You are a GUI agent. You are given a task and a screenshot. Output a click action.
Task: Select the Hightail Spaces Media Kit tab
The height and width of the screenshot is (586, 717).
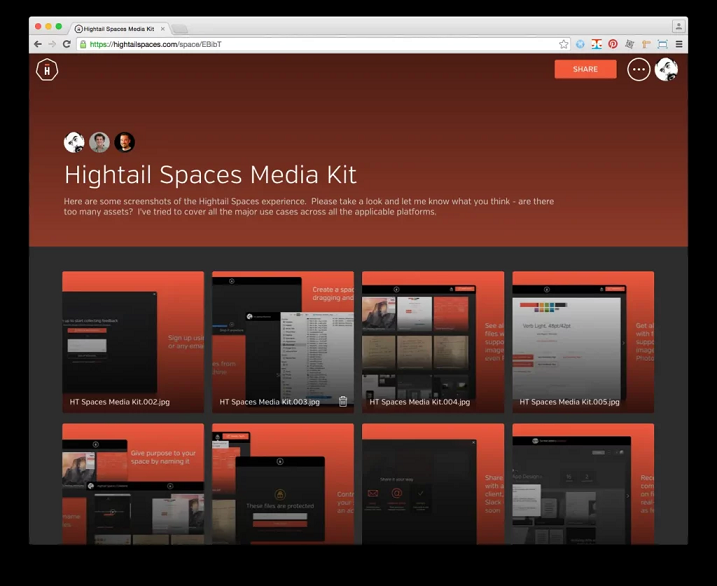coord(118,29)
